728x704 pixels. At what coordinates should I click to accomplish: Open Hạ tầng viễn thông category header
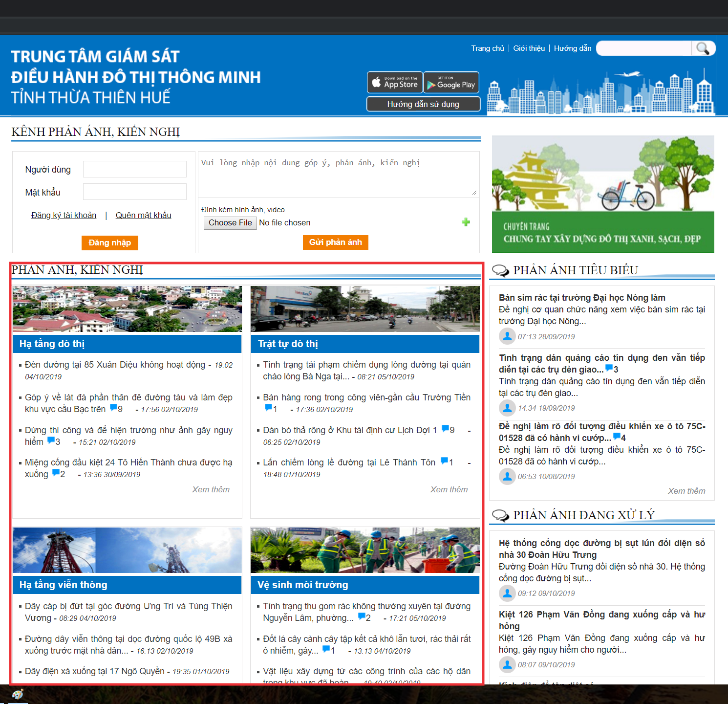click(x=128, y=585)
